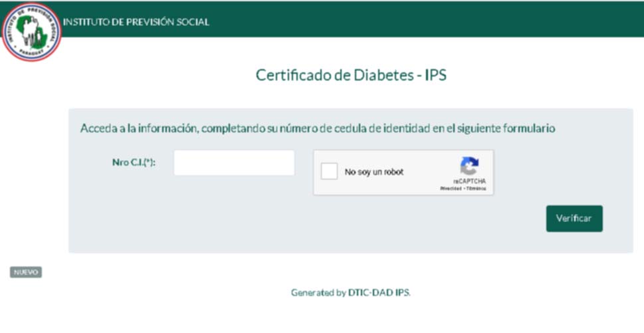Click the "Acceda a la información" instruction text
This screenshot has width=644, height=333.
tap(317, 128)
